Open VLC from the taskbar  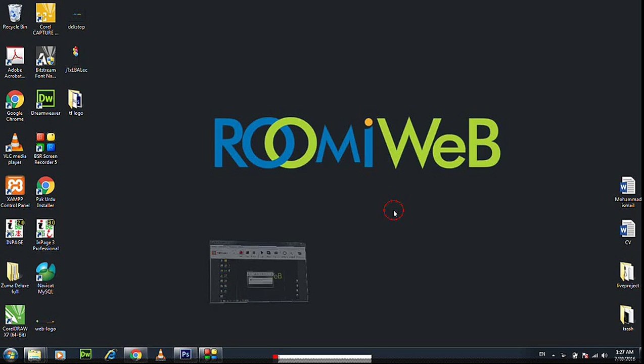[x=160, y=355]
